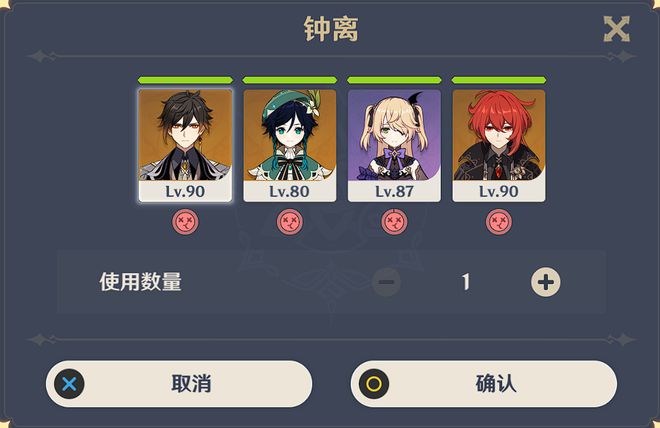Click the blue X icon on cancel button
660x428 pixels.
(69, 384)
